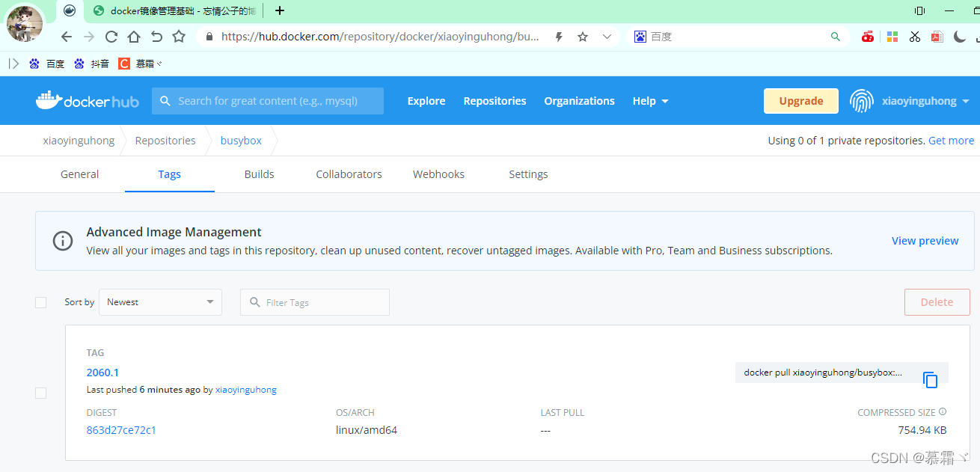Image resolution: width=980 pixels, height=472 pixels.
Task: Switch to the Builds tab
Action: [x=259, y=174]
